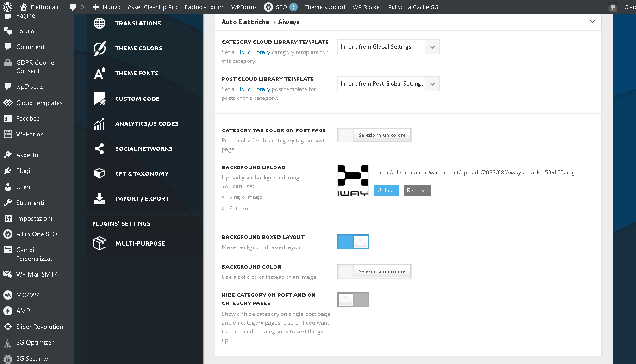Viewport: 636px width, 364px height.
Task: Open Bacheca forum in admin bar
Action: (205, 7)
